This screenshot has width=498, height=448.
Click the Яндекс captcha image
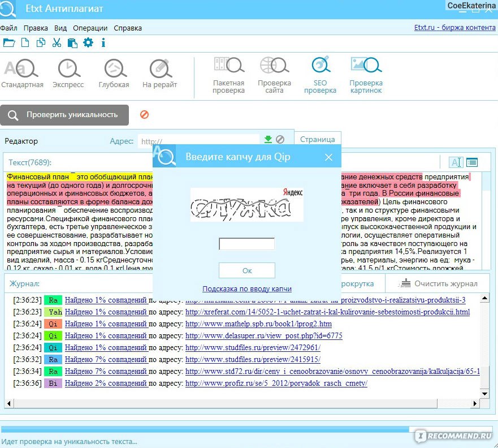[x=247, y=204]
